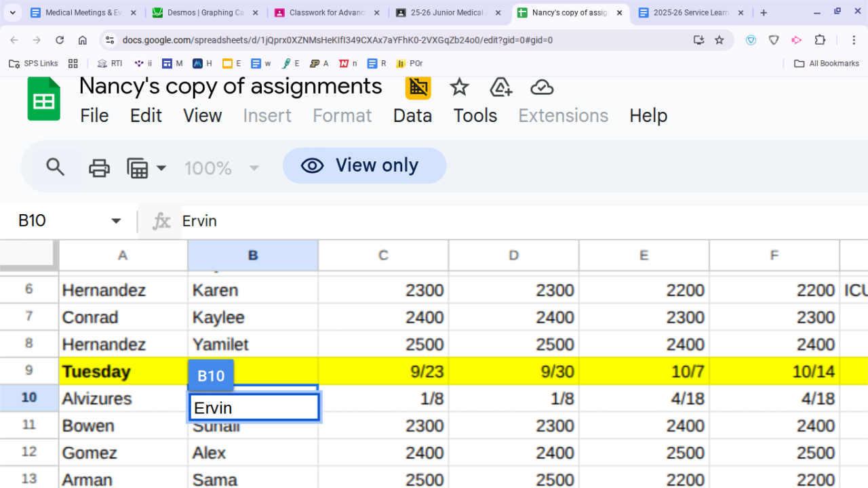The image size is (868, 488).
Task: Check the cloud save status icon
Action: [x=542, y=87]
